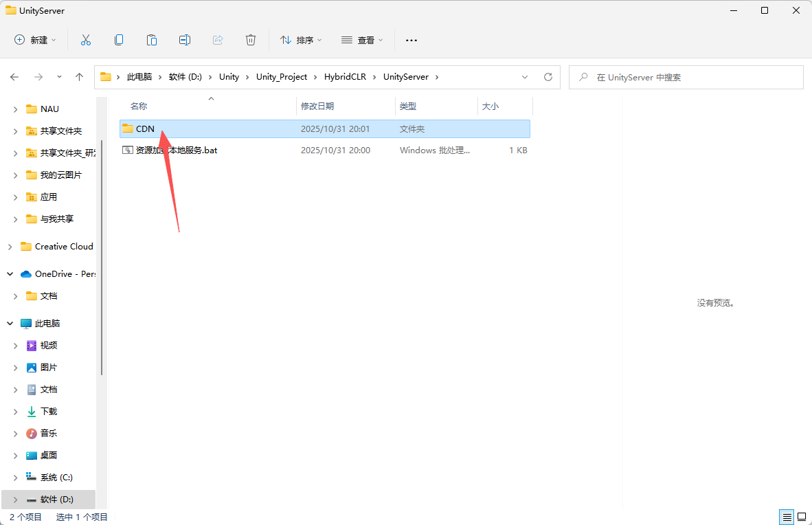Image resolution: width=812 pixels, height=525 pixels.
Task: Click the Copy icon in toolbar
Action: 119,40
